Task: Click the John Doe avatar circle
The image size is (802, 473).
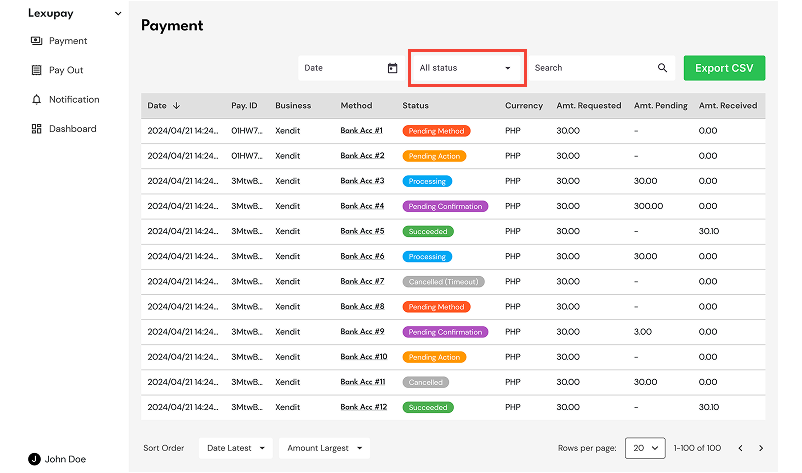Action: pyautogui.click(x=34, y=459)
